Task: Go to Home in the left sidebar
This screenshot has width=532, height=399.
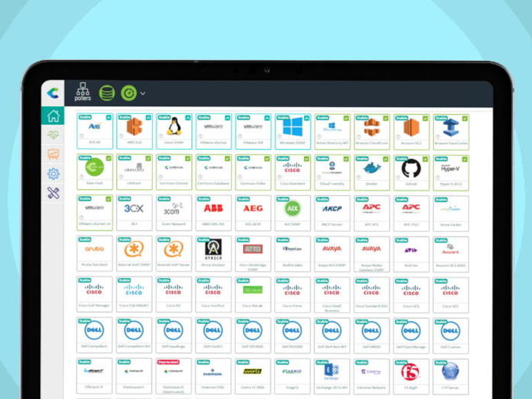Action: tap(53, 116)
